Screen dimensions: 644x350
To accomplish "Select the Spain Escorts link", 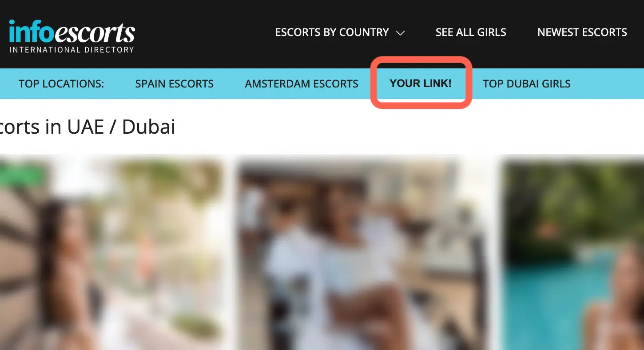I will [x=175, y=84].
